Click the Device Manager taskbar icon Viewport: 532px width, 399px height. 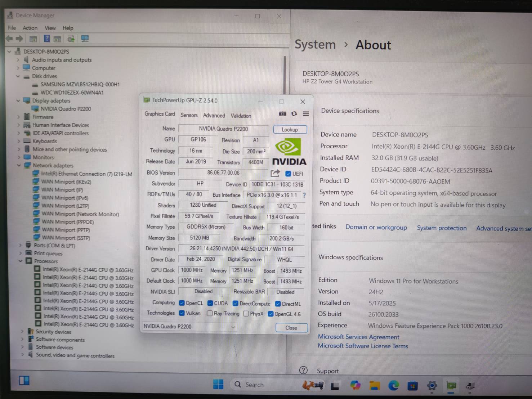pyautogui.click(x=470, y=386)
